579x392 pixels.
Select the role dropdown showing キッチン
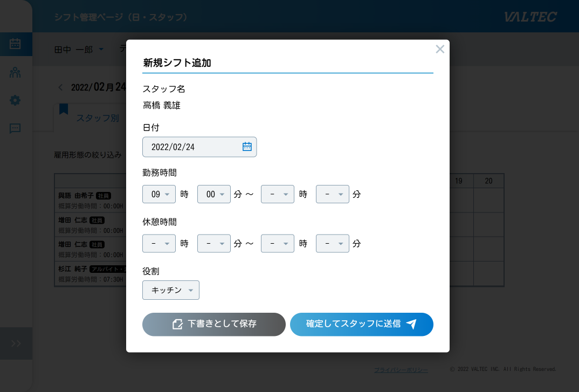(171, 290)
